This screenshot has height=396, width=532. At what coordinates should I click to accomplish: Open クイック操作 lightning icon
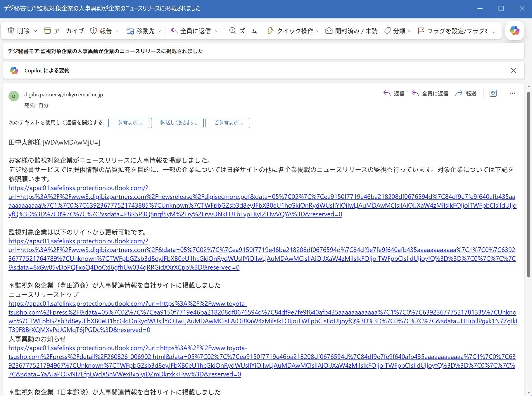290,31
